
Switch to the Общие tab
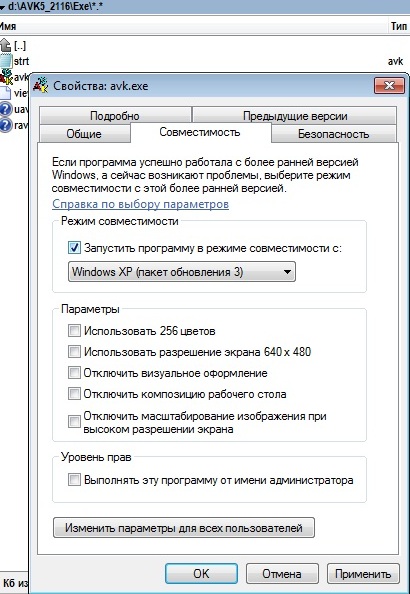pos(84,134)
